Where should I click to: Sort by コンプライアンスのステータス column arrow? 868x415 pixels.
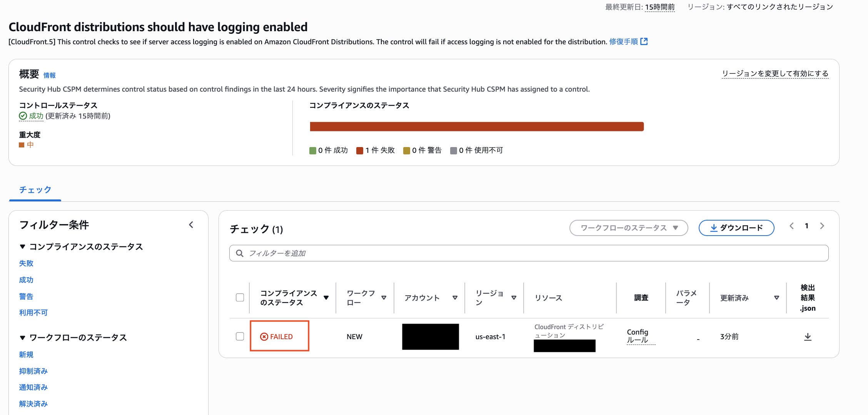pyautogui.click(x=326, y=298)
